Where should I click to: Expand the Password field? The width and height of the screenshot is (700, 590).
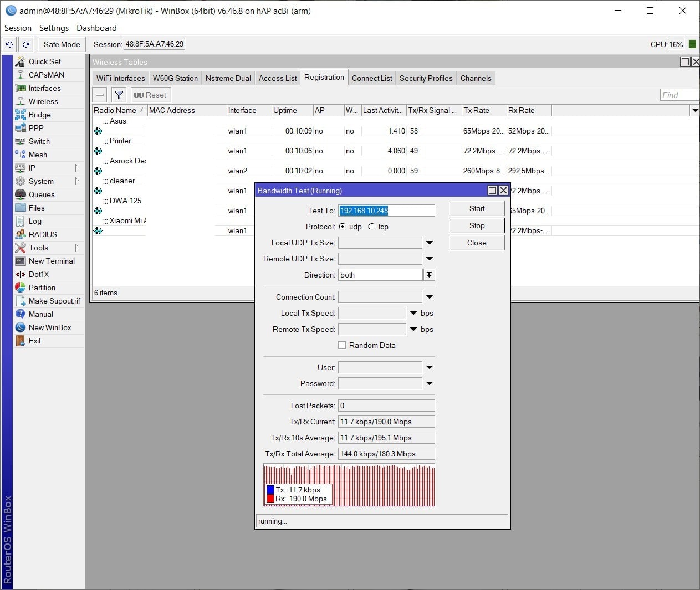click(x=430, y=383)
